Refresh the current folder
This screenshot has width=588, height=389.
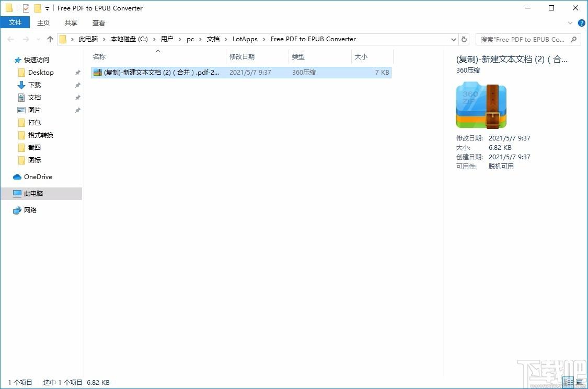click(x=464, y=39)
